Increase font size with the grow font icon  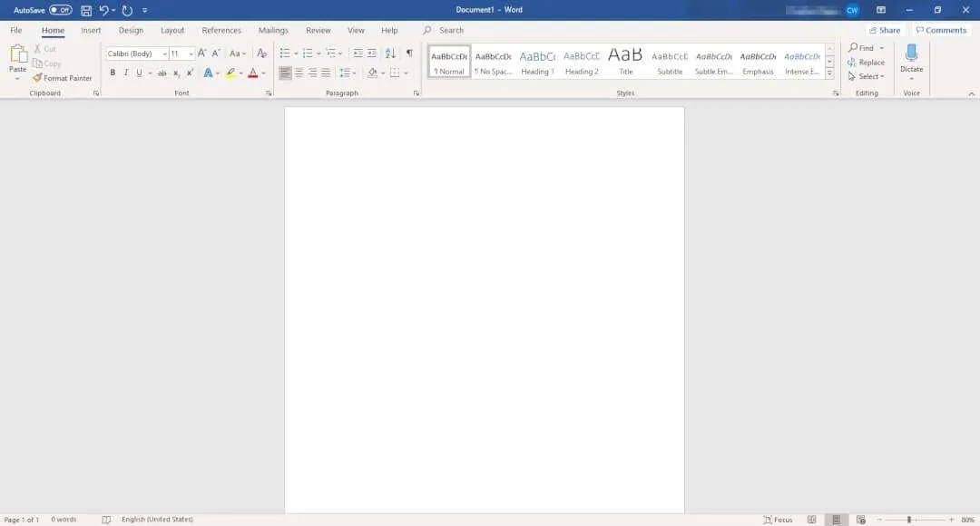pyautogui.click(x=201, y=54)
